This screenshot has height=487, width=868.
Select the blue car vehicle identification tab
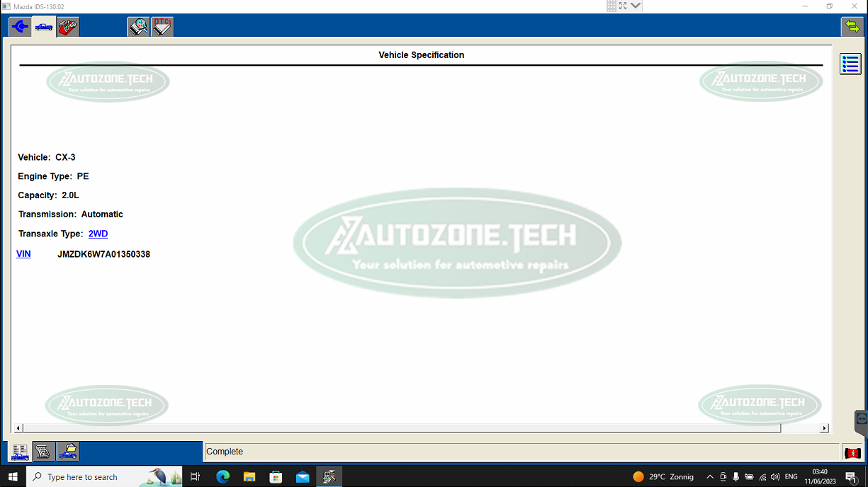coord(44,27)
